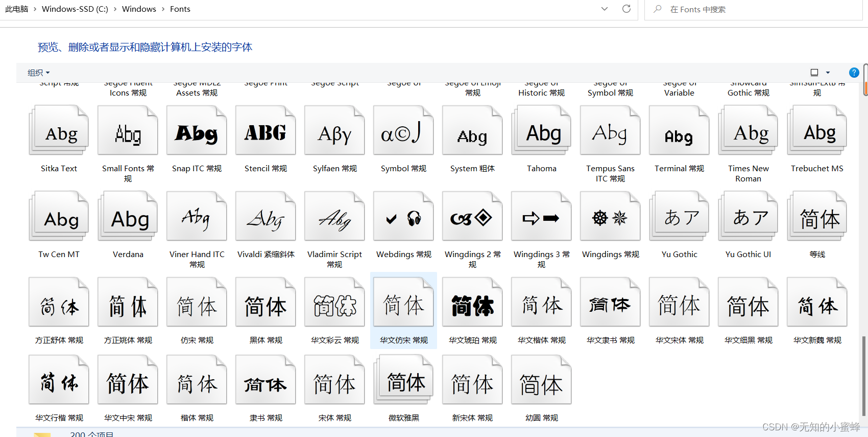
Task: Select the 宋体 font icon
Action: point(334,380)
